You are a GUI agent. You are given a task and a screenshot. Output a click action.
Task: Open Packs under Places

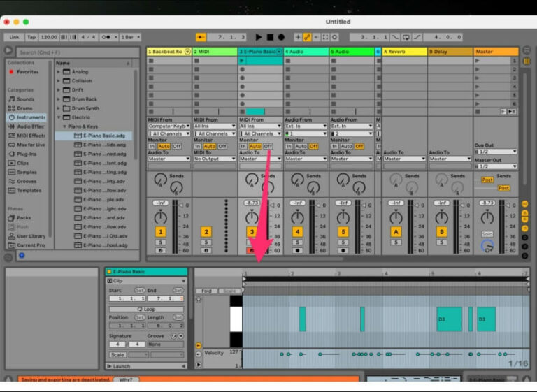tap(24, 218)
